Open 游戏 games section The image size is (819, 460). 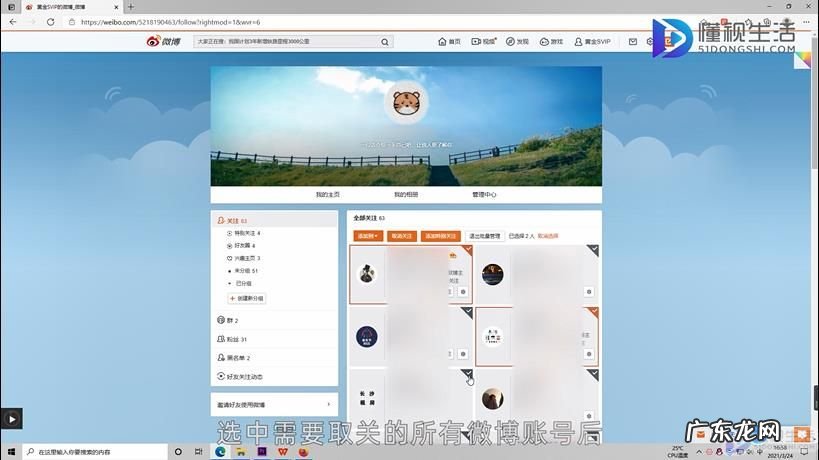(x=551, y=41)
